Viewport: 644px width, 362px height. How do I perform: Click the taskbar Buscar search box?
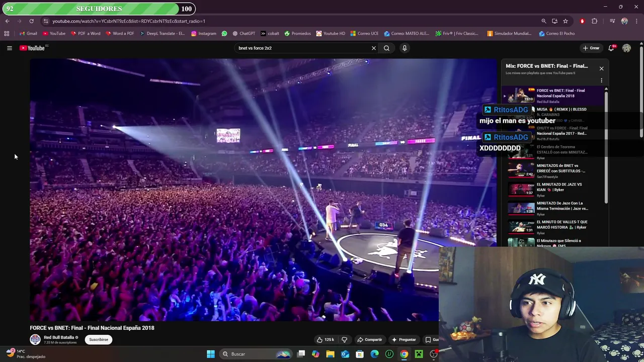pos(257,354)
